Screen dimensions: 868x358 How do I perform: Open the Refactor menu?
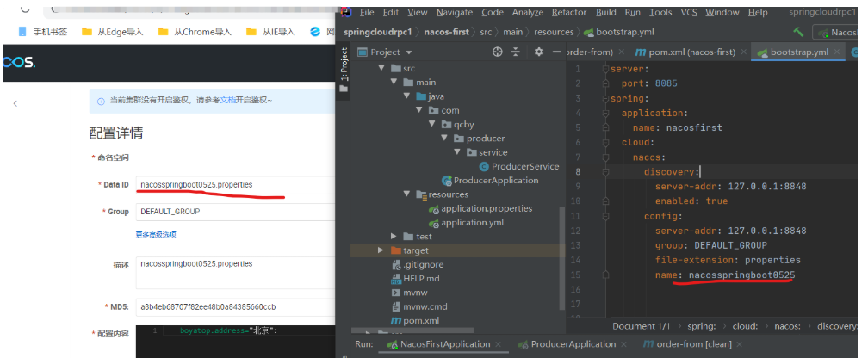pyautogui.click(x=568, y=12)
